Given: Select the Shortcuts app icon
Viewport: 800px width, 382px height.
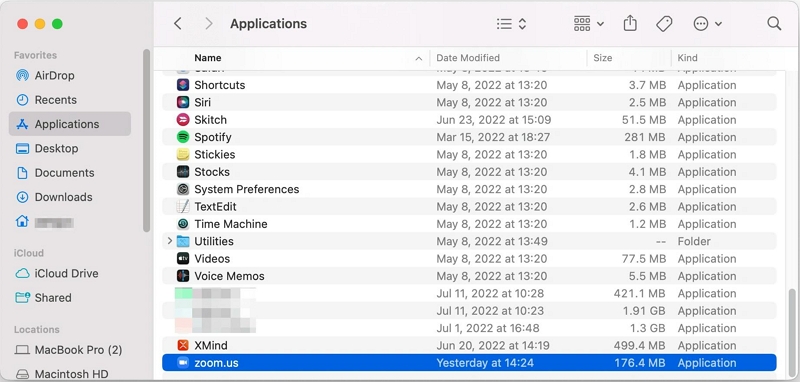Looking at the screenshot, I should [x=183, y=85].
